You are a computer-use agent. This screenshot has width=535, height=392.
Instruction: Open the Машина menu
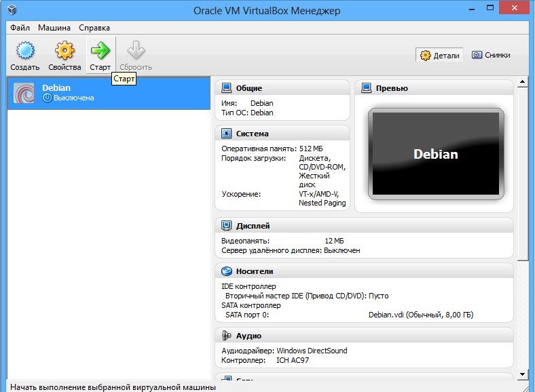click(x=54, y=28)
